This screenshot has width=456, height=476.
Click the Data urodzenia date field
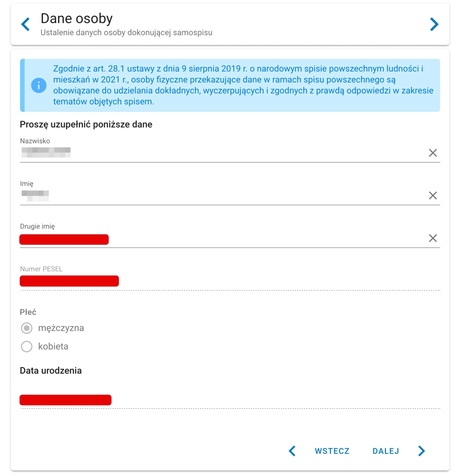click(x=230, y=400)
